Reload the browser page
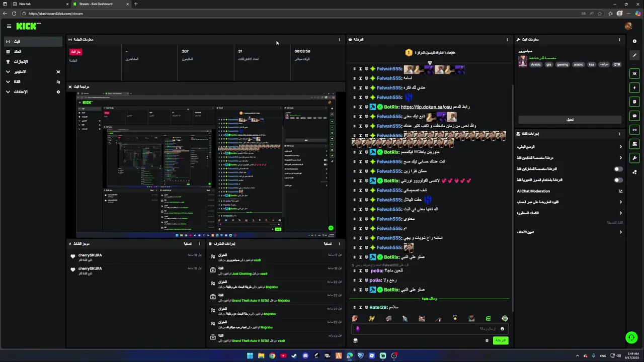This screenshot has height=362, width=644. (14, 14)
